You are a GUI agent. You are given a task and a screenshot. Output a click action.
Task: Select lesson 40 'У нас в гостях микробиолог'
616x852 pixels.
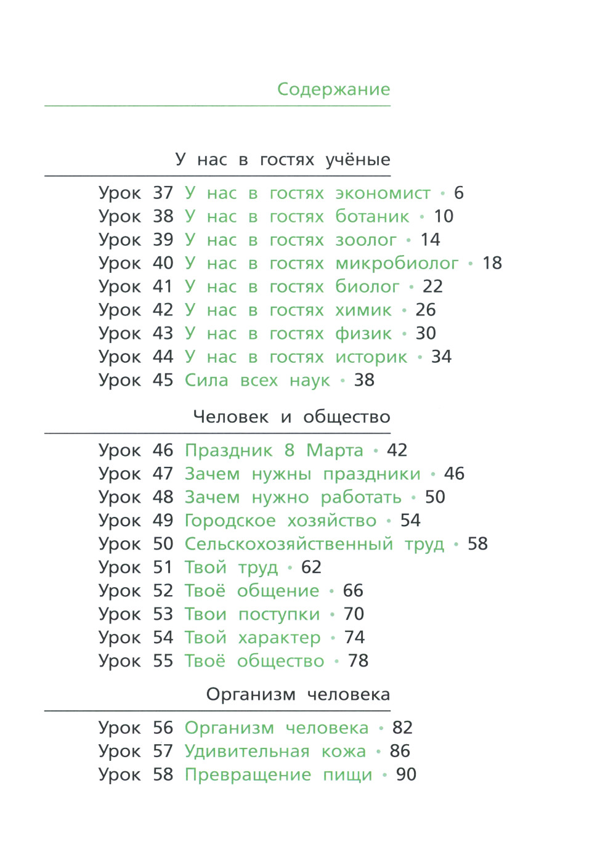click(x=321, y=264)
